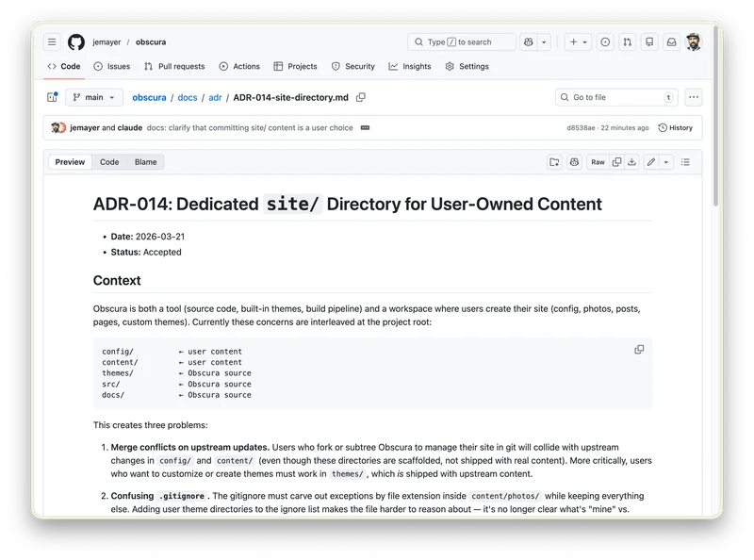The image size is (754, 560).
Task: Open the Insights tab
Action: coord(410,67)
